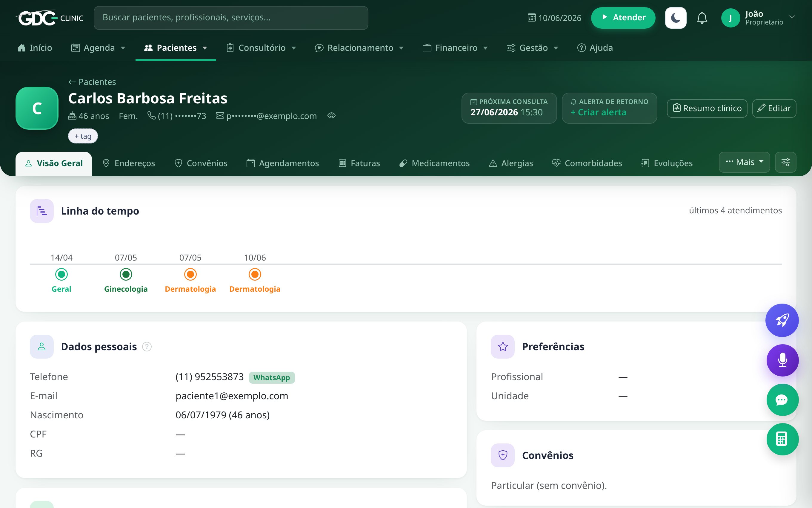Click the patient avatar letter C

(x=37, y=108)
